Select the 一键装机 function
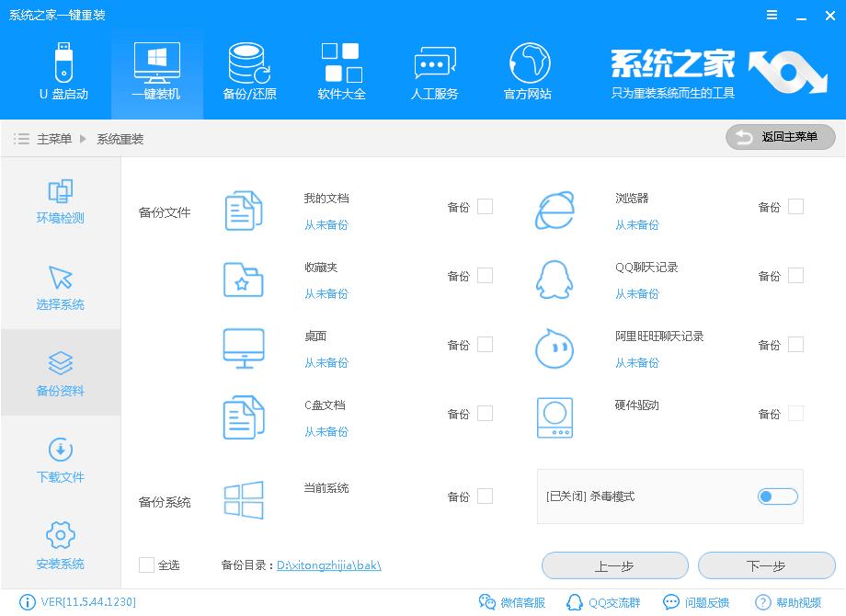Screen dimensions: 846x616 (x=156, y=72)
